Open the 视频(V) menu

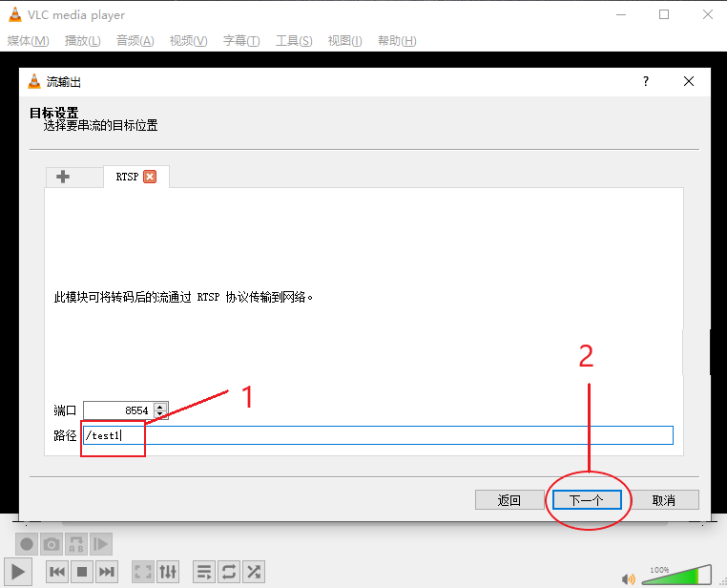[188, 41]
